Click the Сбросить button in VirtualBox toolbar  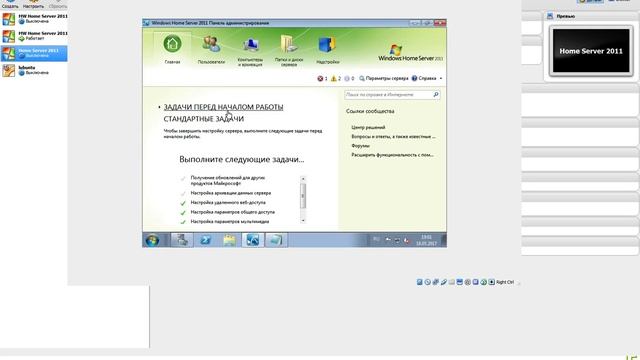58,4
